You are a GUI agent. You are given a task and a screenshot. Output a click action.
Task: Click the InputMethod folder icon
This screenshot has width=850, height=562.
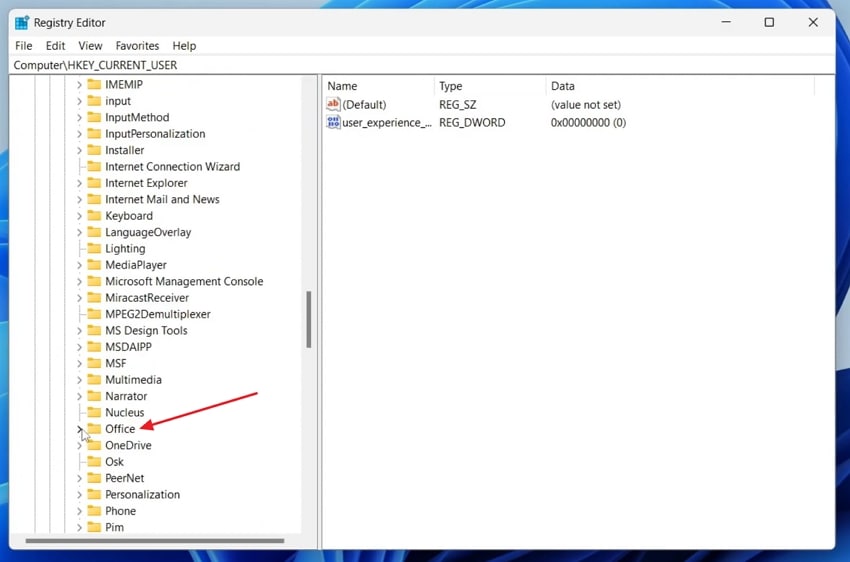pyautogui.click(x=94, y=117)
